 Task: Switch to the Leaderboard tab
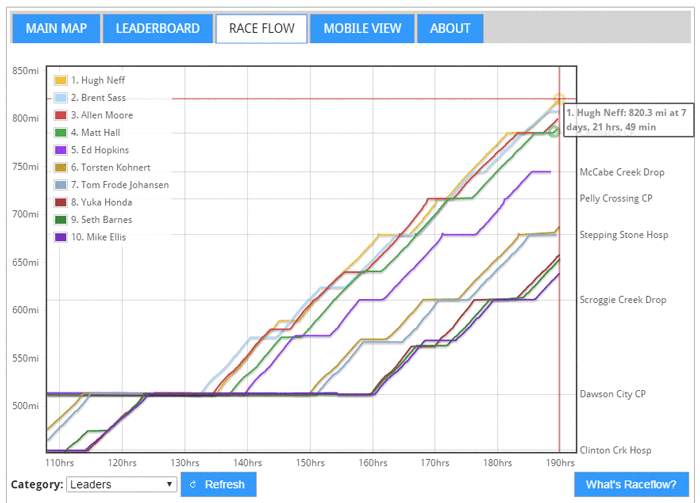(x=157, y=28)
